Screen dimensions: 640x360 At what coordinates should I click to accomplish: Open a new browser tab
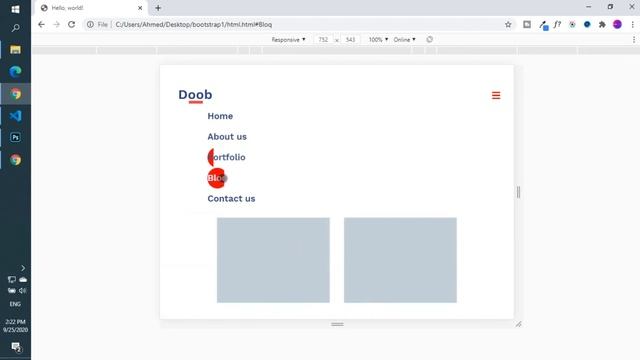pos(158,8)
